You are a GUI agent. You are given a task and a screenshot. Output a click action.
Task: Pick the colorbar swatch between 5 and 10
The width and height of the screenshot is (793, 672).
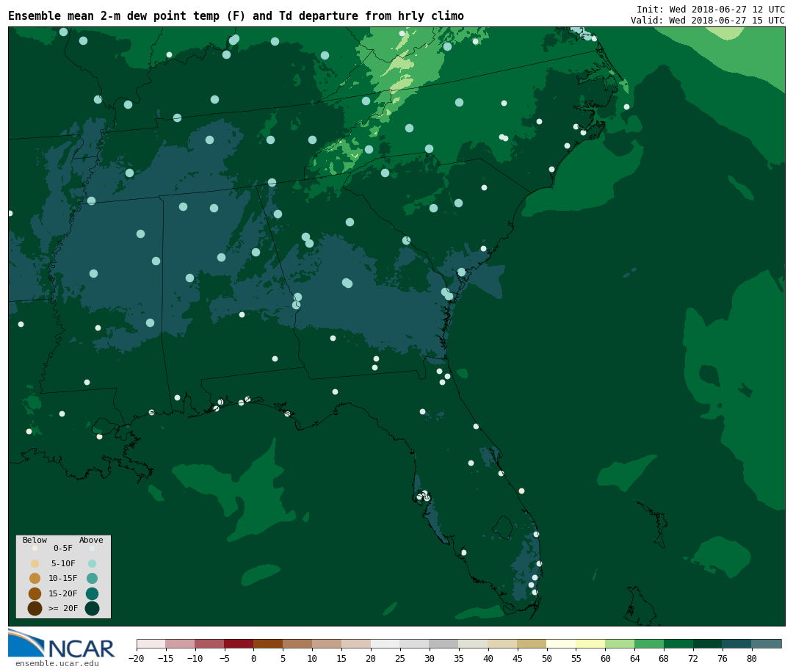click(x=298, y=643)
